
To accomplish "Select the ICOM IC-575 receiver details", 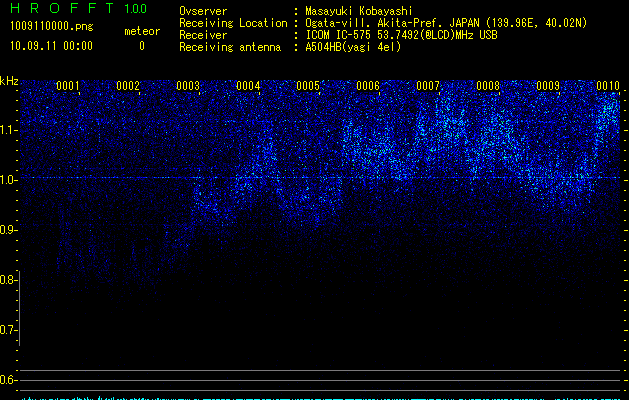I will pos(401,35).
